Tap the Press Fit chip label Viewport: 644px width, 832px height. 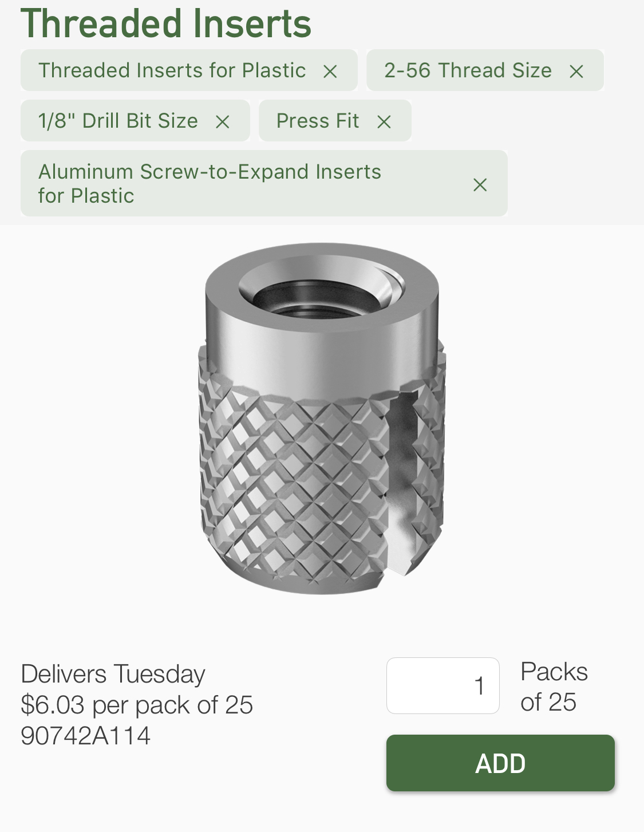click(318, 121)
